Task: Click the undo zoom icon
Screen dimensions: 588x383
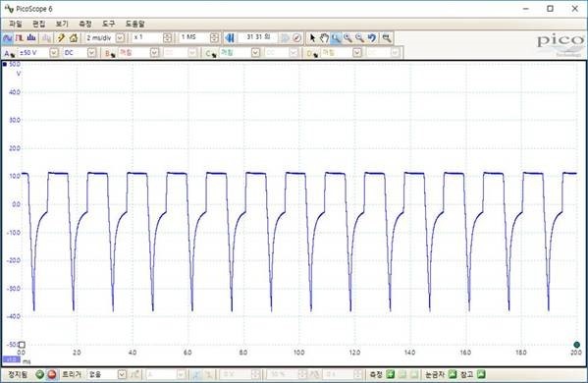Action: (x=371, y=38)
